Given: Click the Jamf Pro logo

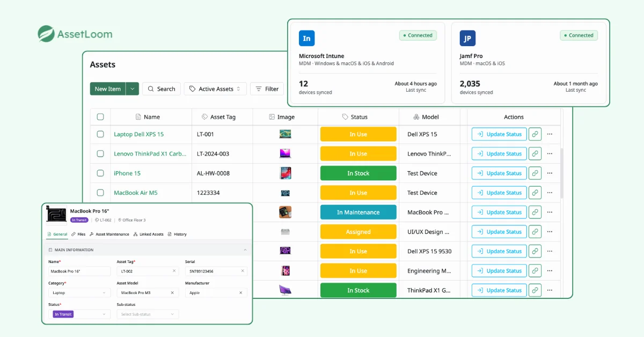Looking at the screenshot, I should pyautogui.click(x=467, y=38).
